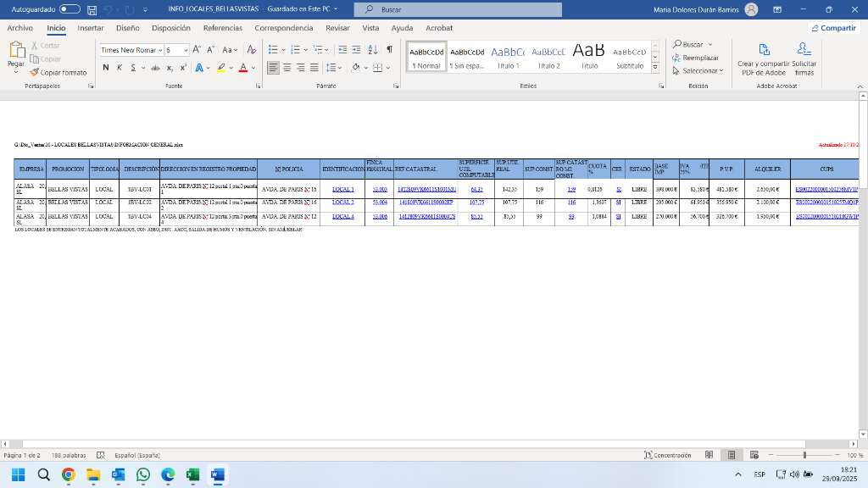Toggle strikethrough abc formatting
Screen dimensions: 868x488
156,68
